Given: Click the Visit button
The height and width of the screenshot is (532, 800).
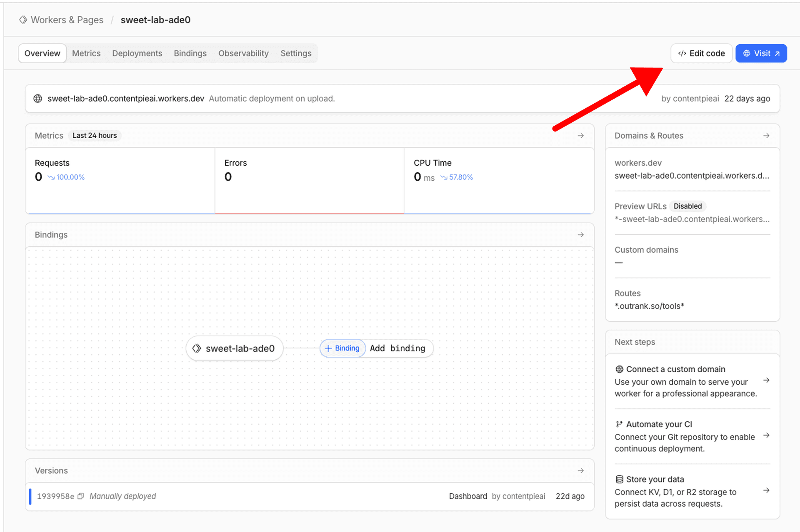Looking at the screenshot, I should coord(761,53).
